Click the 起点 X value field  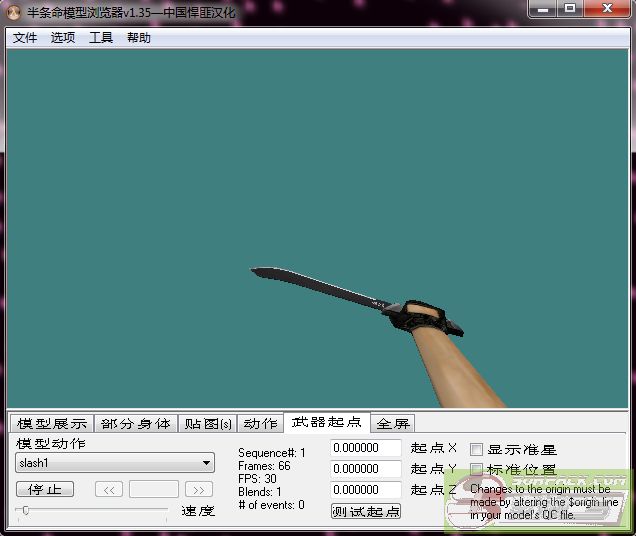(x=365, y=448)
